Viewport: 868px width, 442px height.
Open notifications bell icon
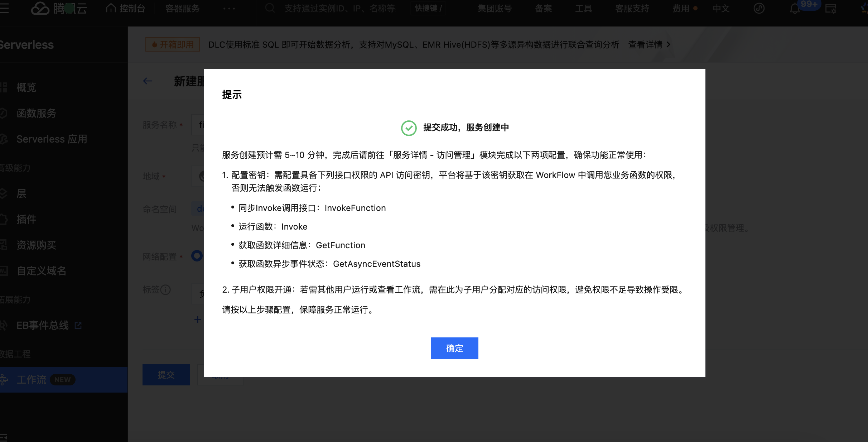click(x=795, y=8)
